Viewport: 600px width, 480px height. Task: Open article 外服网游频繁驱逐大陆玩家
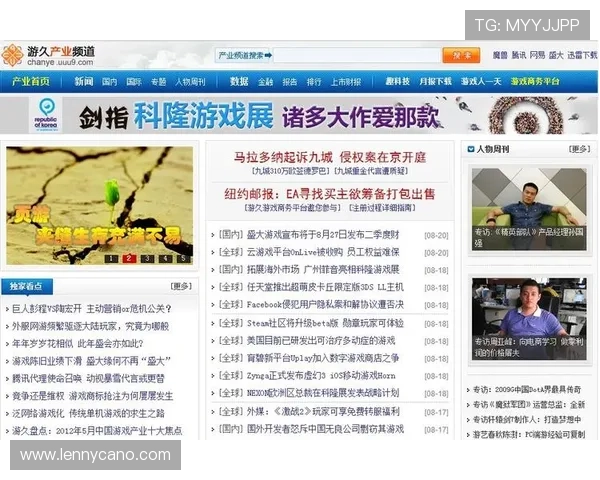point(90,327)
